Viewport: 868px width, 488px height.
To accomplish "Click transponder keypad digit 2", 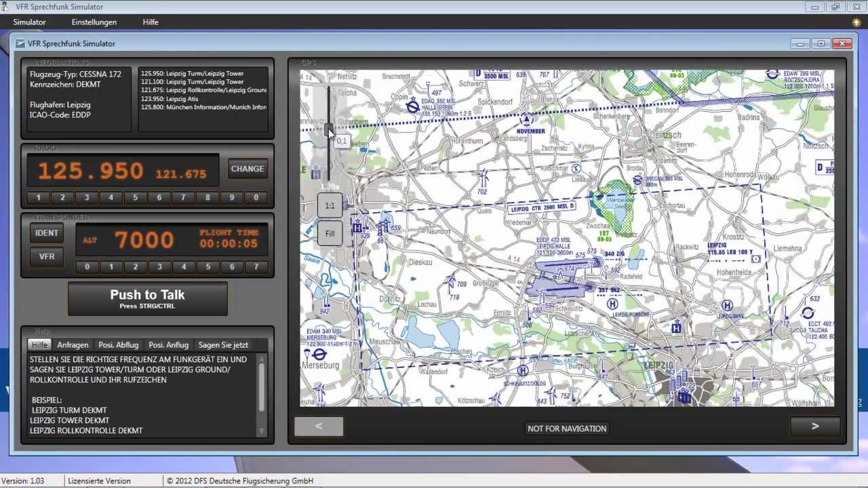I will coord(135,267).
